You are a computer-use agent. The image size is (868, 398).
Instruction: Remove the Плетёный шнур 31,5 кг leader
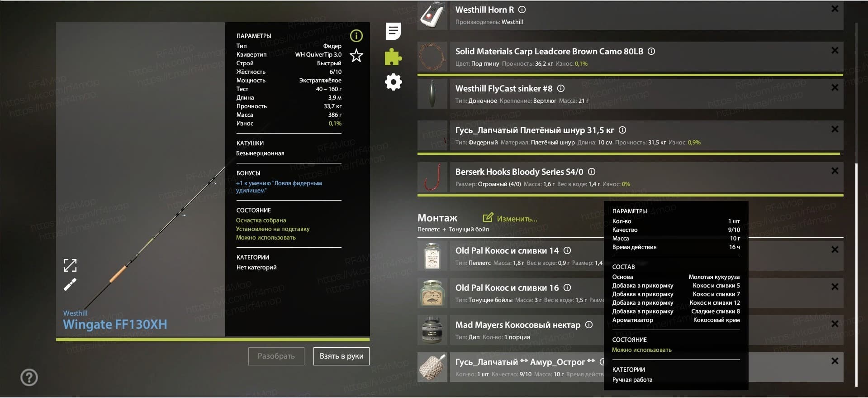835,129
